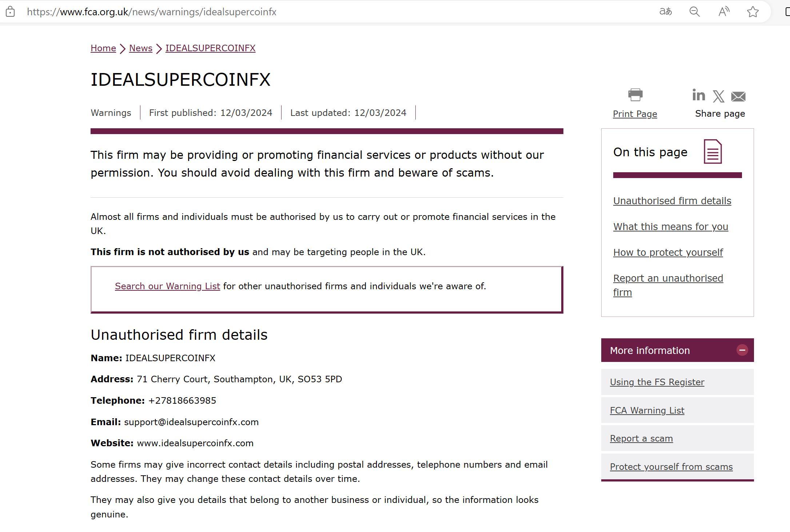Collapse the More information section
The width and height of the screenshot is (790, 532).
pyautogui.click(x=742, y=350)
